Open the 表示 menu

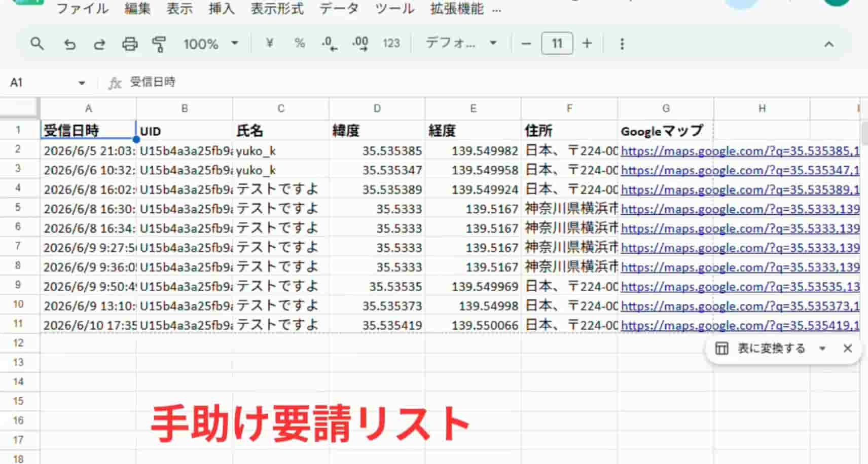click(179, 9)
